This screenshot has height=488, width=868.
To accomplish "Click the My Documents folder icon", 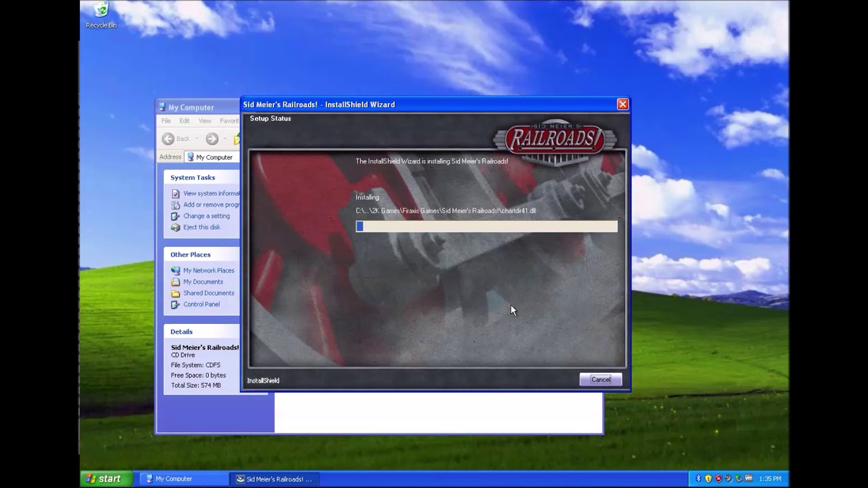I will (x=176, y=282).
